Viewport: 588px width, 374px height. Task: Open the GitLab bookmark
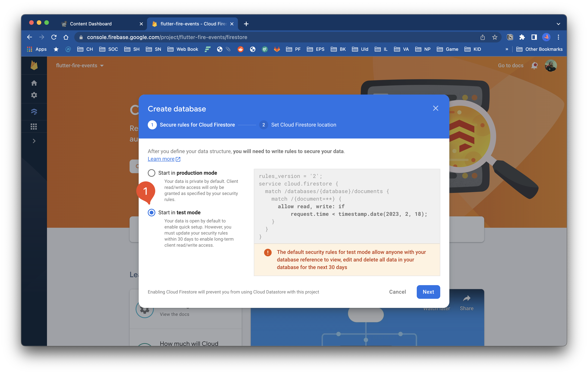click(x=277, y=49)
